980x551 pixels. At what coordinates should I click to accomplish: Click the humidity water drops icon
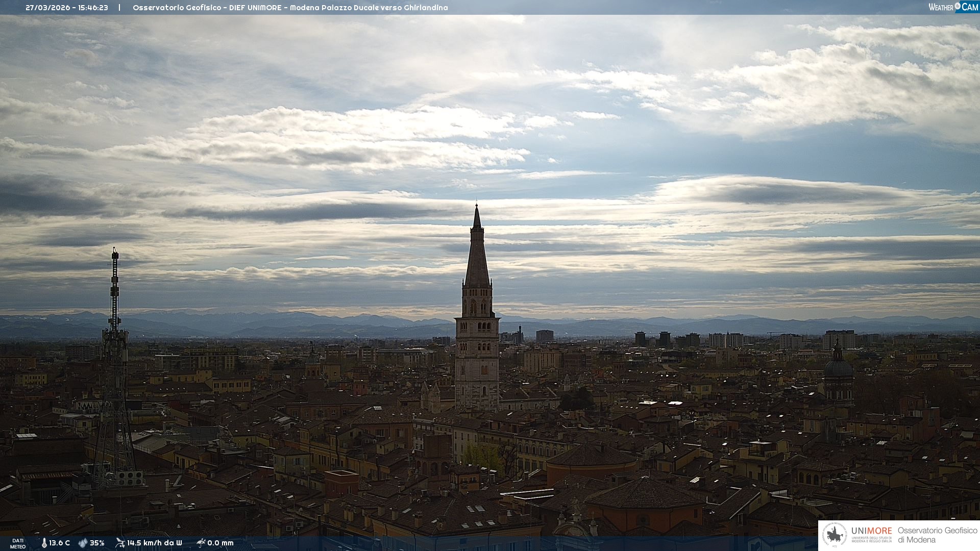83,543
